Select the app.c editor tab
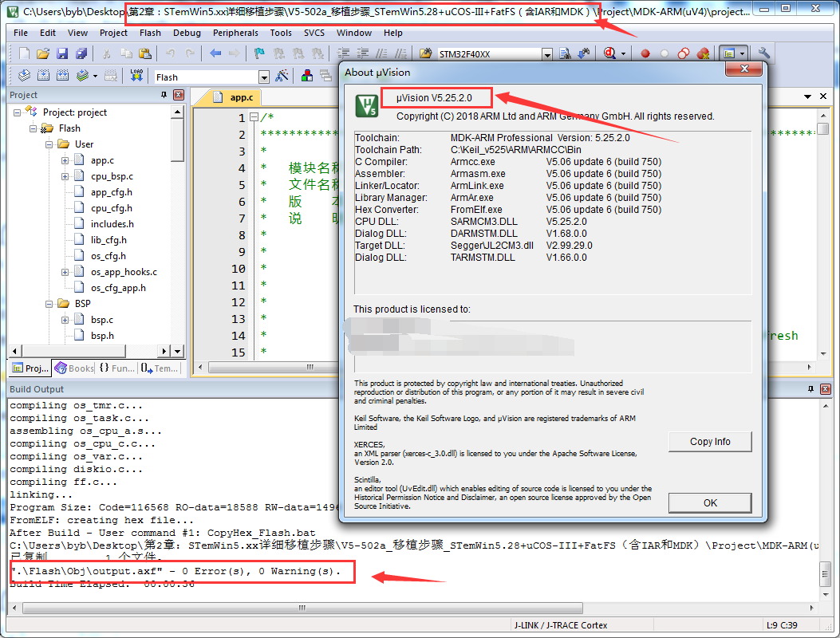 233,97
